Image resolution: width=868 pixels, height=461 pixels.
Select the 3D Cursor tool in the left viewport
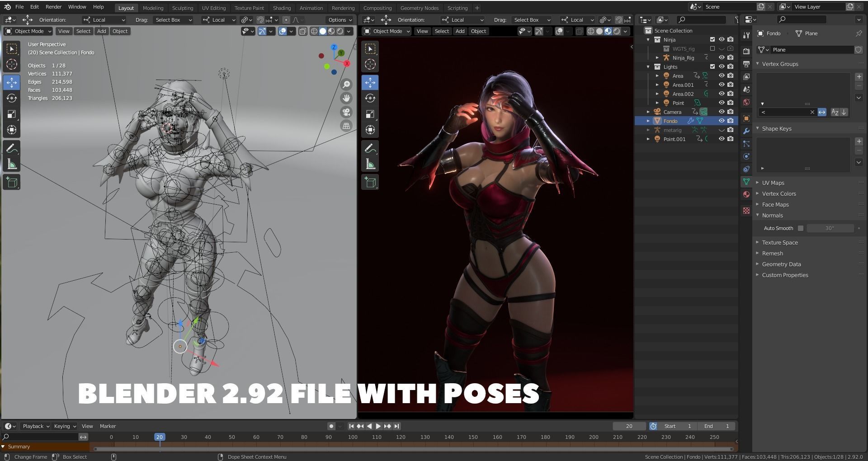coord(12,64)
